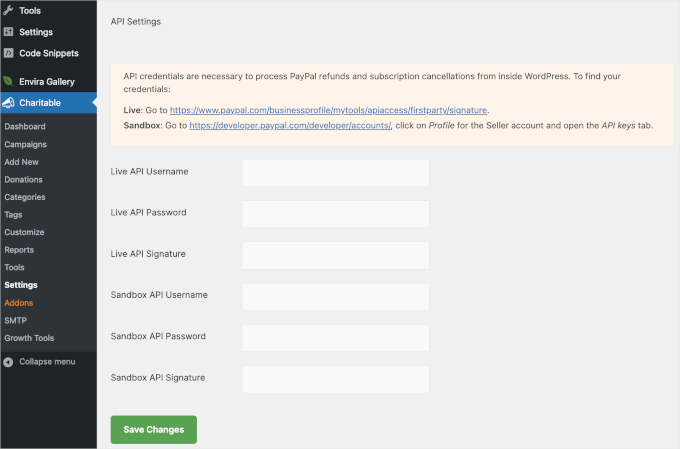Focus the Live API Username field
Screen dimensions: 680x449
(x=336, y=173)
